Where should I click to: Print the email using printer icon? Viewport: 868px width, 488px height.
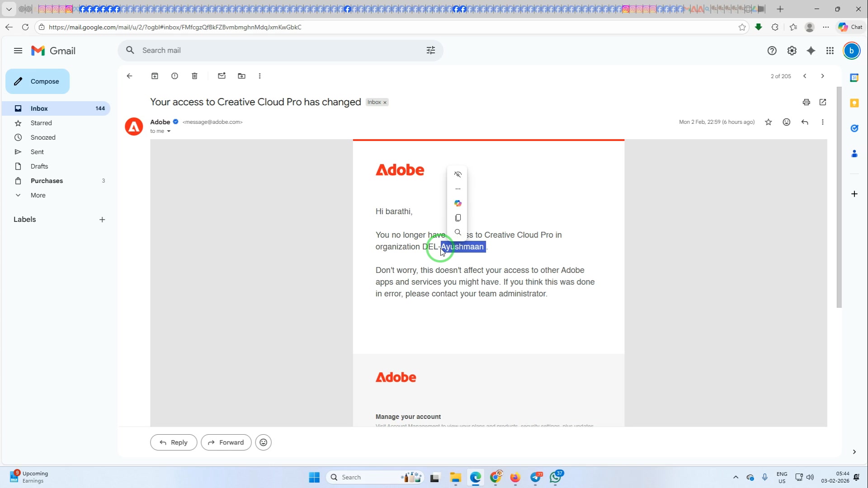(806, 102)
